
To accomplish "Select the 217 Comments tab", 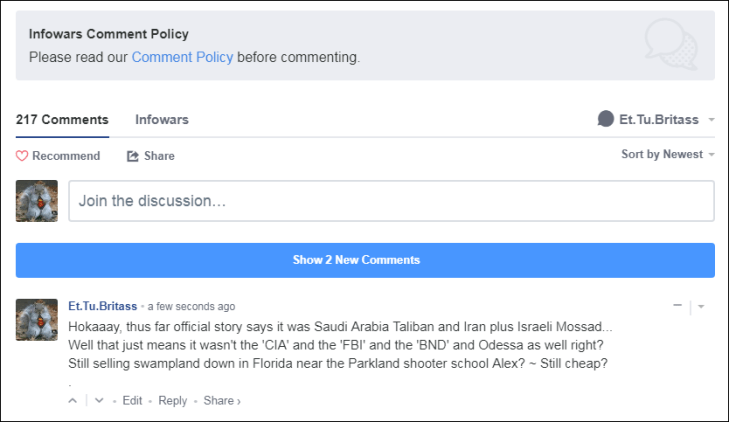I will (62, 120).
